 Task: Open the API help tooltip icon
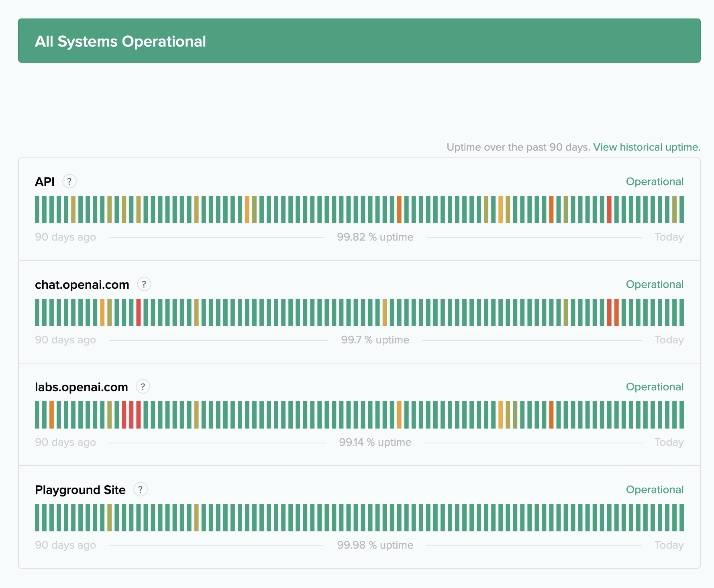tap(69, 181)
